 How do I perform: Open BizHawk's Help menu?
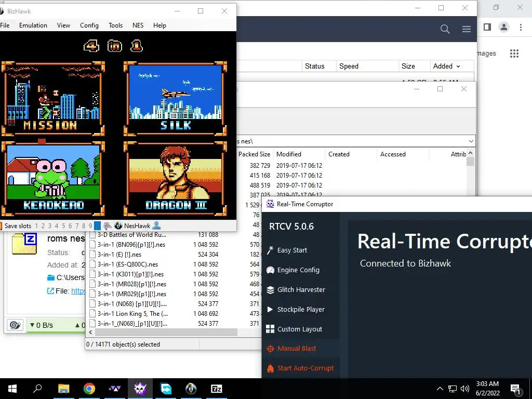(159, 25)
